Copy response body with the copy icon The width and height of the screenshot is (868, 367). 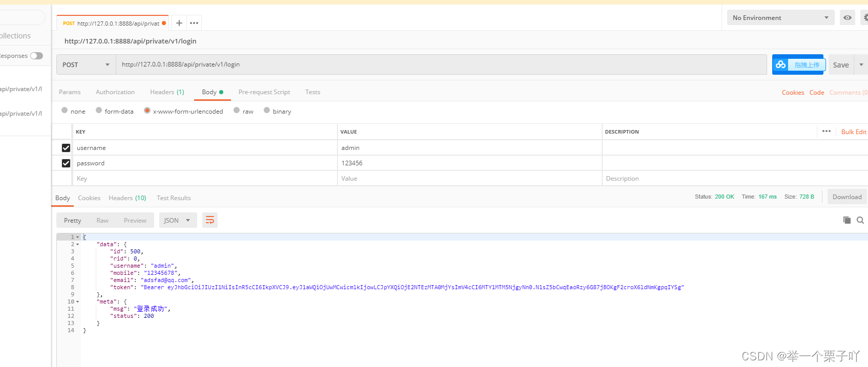click(847, 220)
